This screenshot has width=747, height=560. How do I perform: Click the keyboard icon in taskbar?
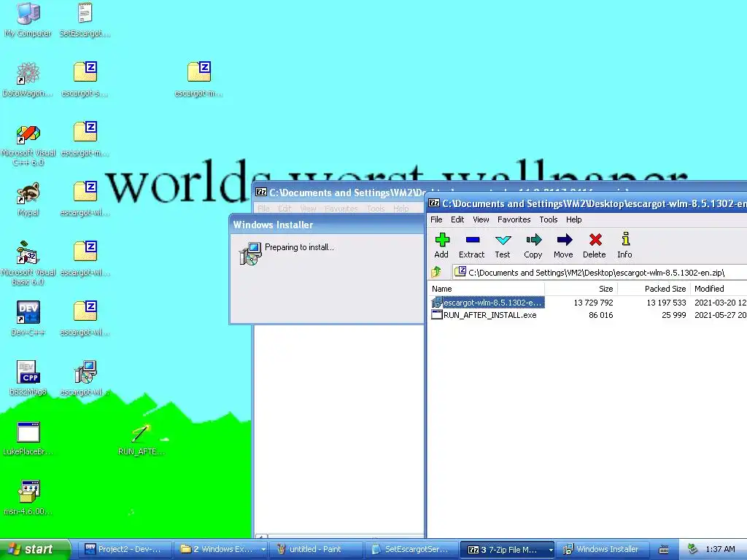pos(664,550)
